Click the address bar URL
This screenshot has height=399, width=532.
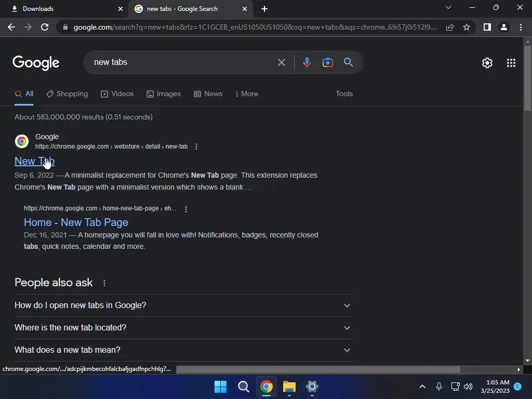255,27
